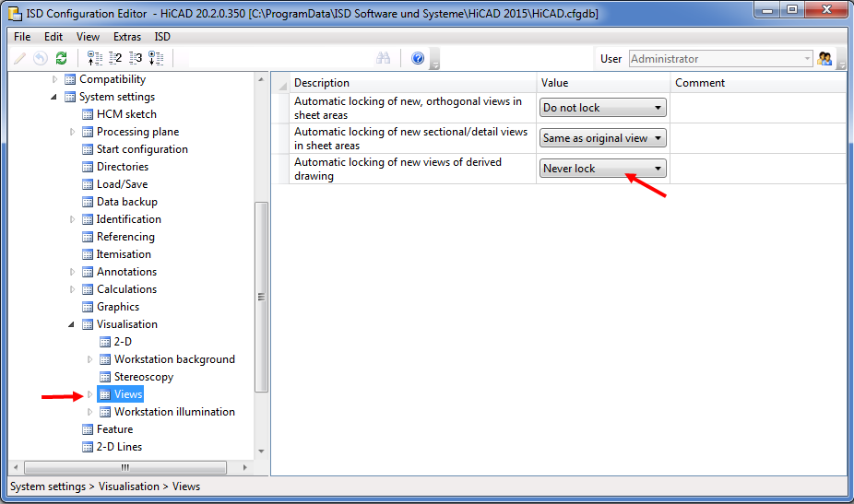Click the Description column header
Screen dimensions: 854x504
413,83
